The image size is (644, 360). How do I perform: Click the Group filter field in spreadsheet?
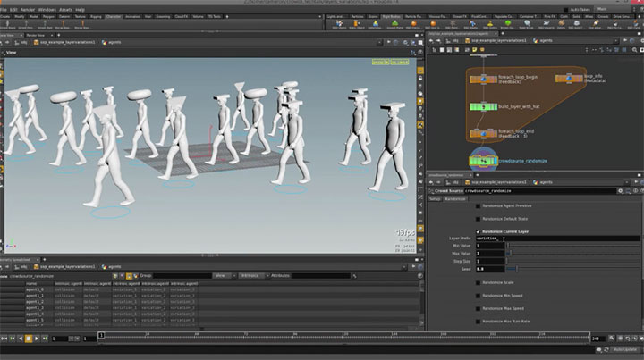coord(182,276)
